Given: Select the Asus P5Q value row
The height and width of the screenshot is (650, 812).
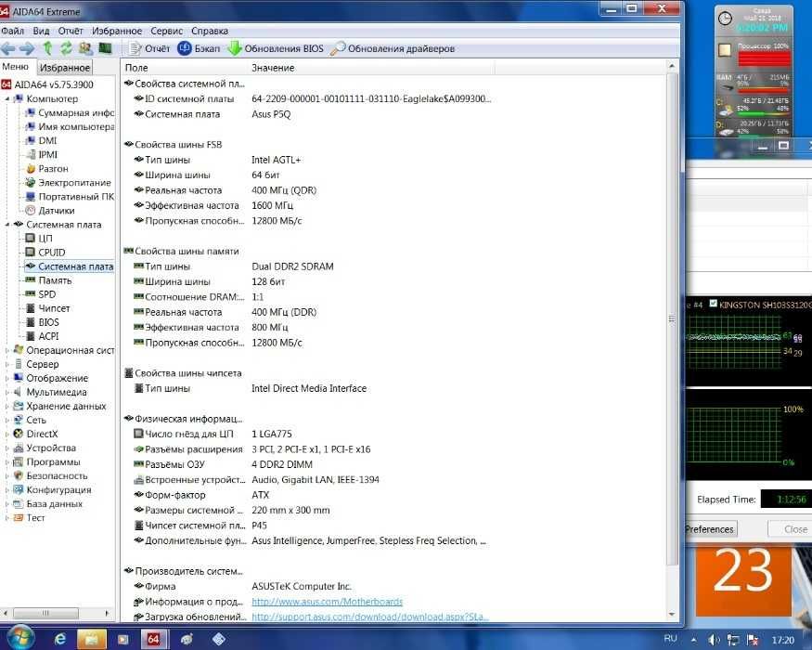Looking at the screenshot, I should (271, 114).
